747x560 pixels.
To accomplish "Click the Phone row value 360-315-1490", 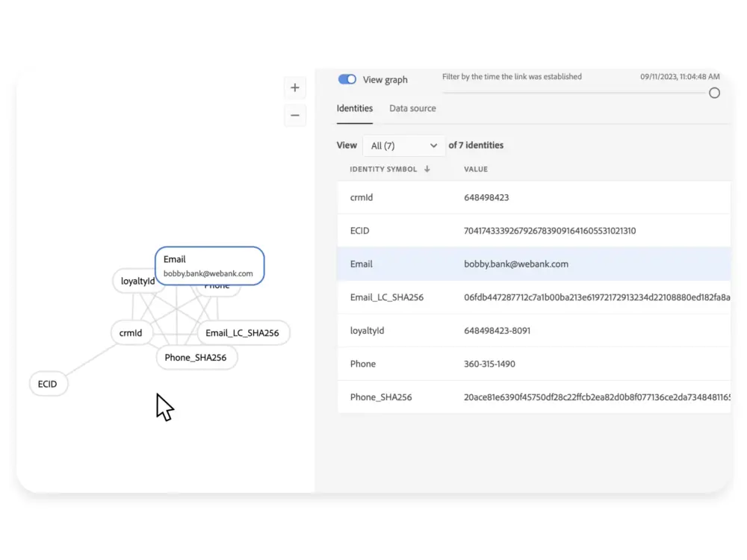I will 489,364.
